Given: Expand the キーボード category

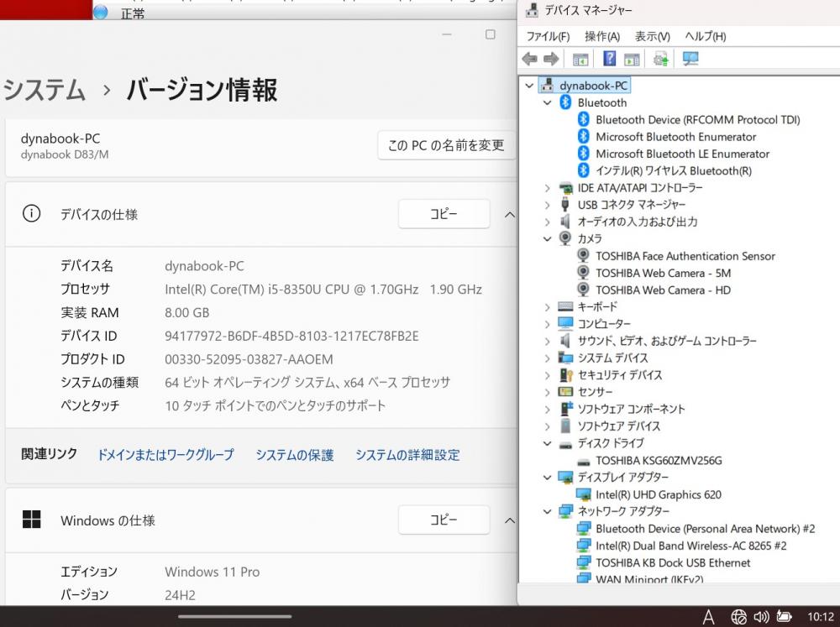Looking at the screenshot, I should click(x=547, y=307).
